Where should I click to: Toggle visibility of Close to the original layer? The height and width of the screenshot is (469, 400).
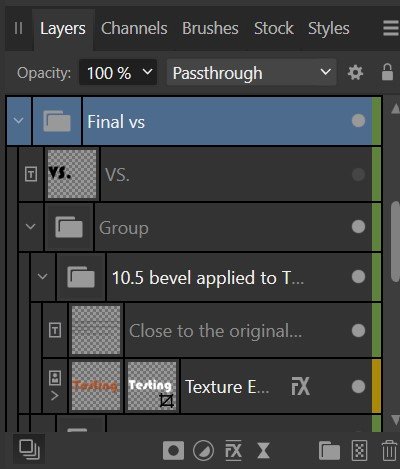click(358, 330)
